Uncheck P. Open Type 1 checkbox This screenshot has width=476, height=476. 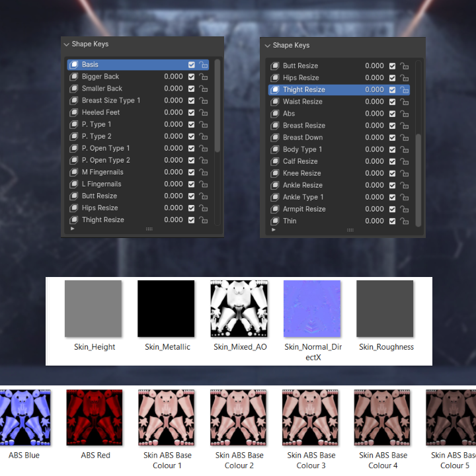pos(191,148)
